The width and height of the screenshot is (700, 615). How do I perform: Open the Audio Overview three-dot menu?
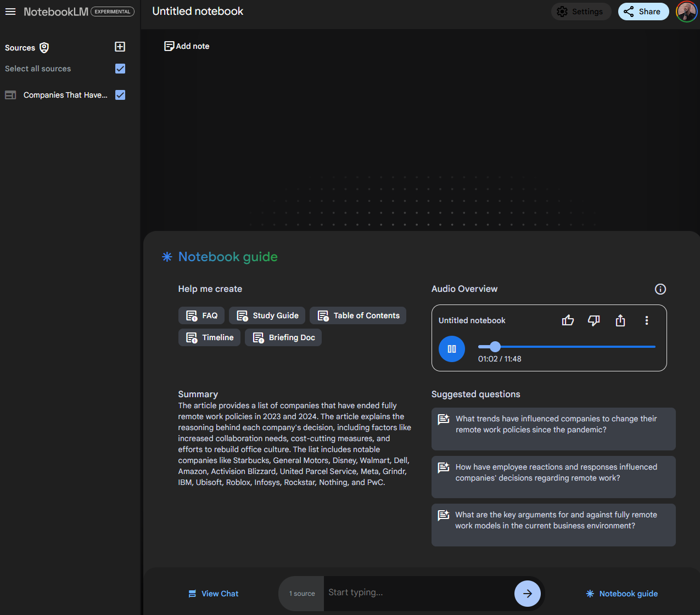(646, 320)
